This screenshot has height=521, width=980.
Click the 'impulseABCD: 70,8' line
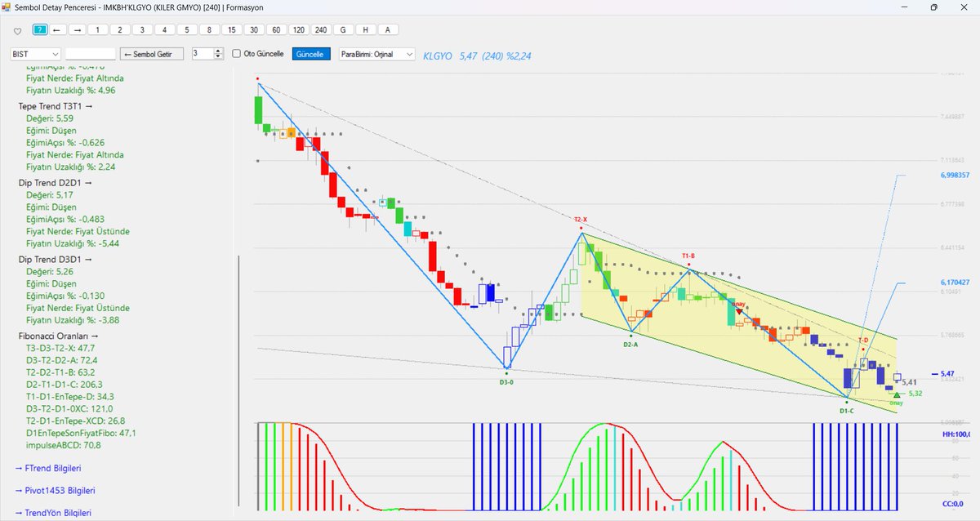[64, 445]
